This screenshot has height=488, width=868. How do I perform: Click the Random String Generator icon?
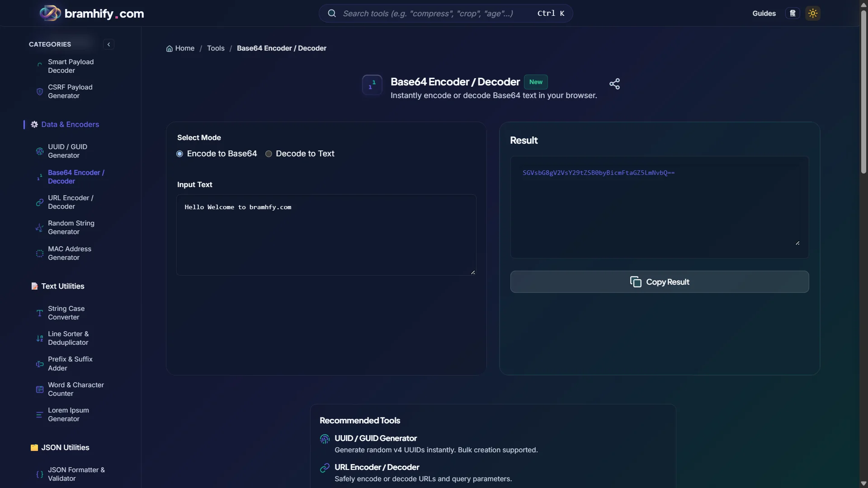coord(40,227)
